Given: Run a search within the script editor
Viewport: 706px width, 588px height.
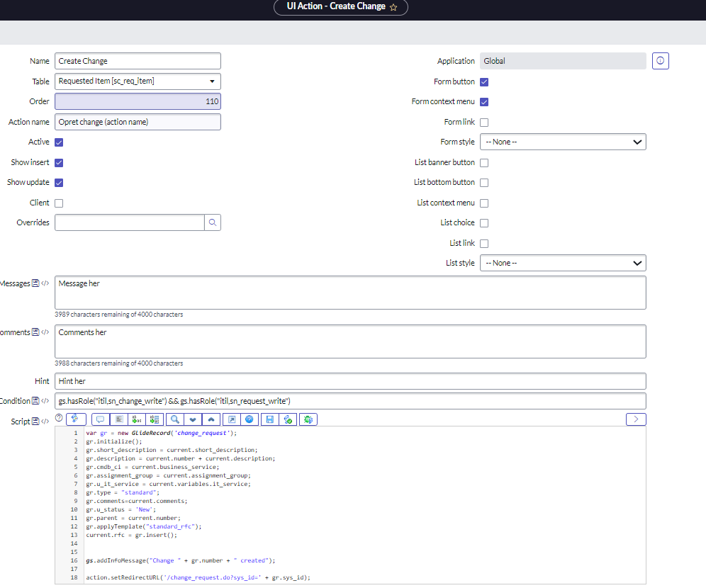Looking at the screenshot, I should pyautogui.click(x=174, y=419).
